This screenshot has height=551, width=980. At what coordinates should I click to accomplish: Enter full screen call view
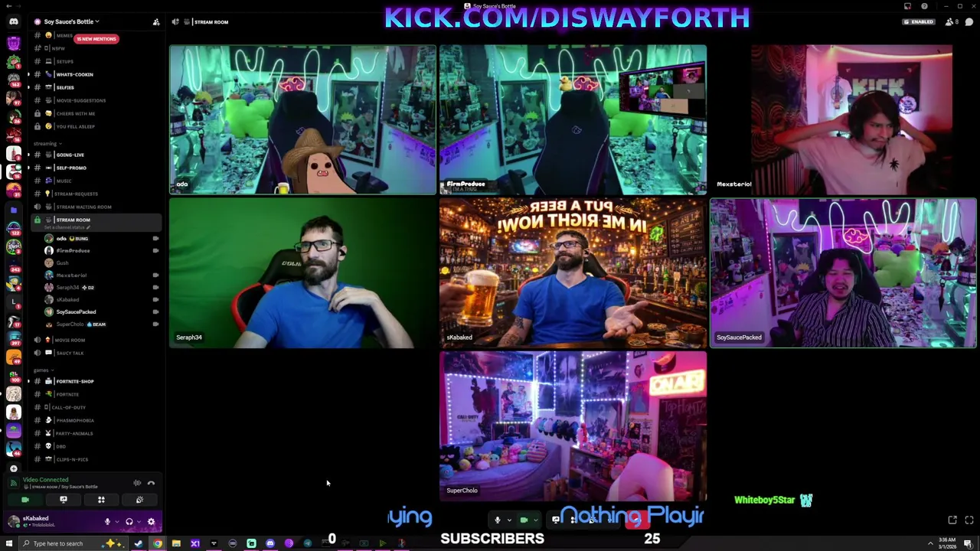point(969,520)
